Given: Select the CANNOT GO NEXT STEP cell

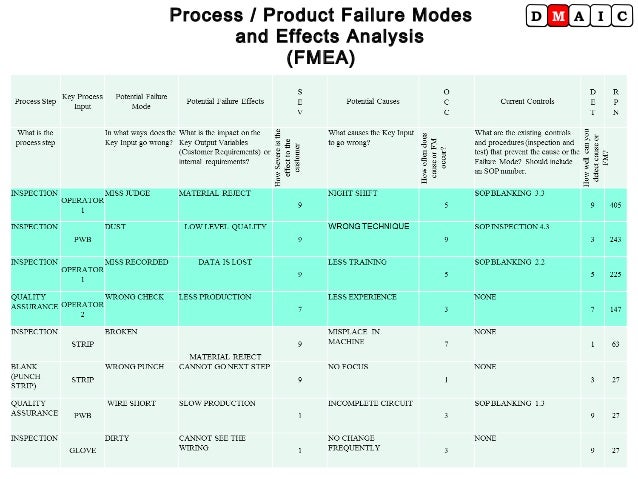Looking at the screenshot, I should click(x=225, y=379).
